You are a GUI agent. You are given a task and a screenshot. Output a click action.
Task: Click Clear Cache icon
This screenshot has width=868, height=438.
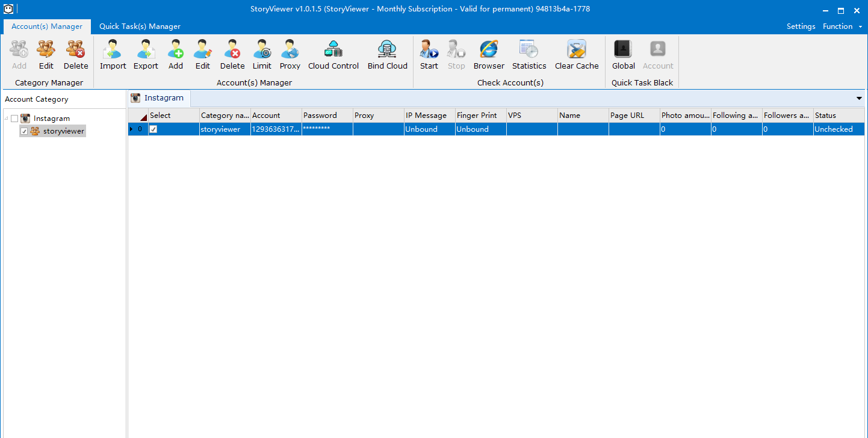click(577, 55)
